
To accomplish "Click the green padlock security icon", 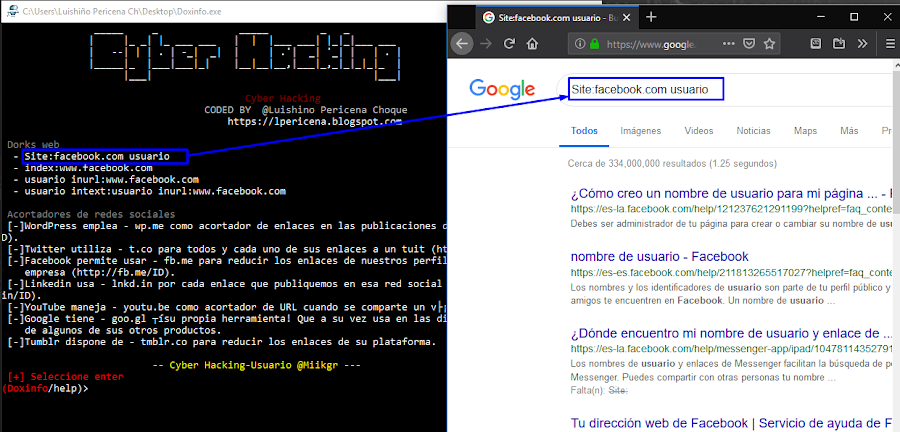I will [x=594, y=44].
